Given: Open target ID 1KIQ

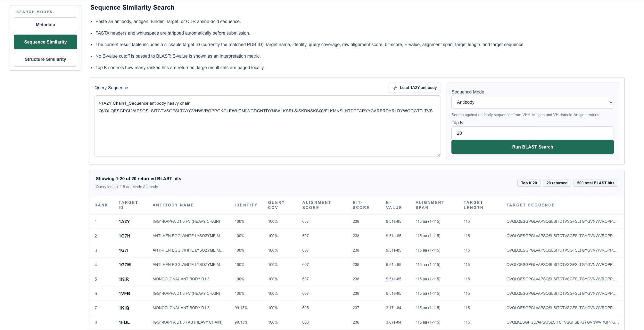Looking at the screenshot, I should [x=124, y=308].
